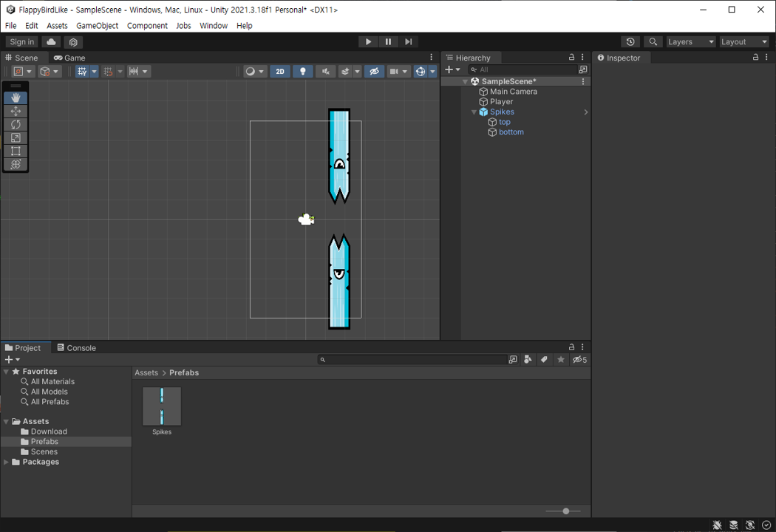
Task: Open SampleScene options three-dot menu
Action: (583, 82)
